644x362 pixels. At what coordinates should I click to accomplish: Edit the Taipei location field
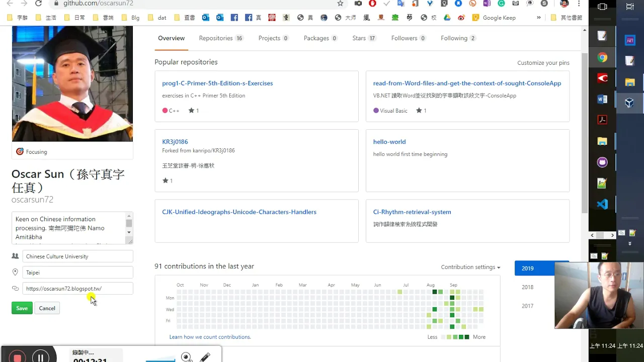77,273
